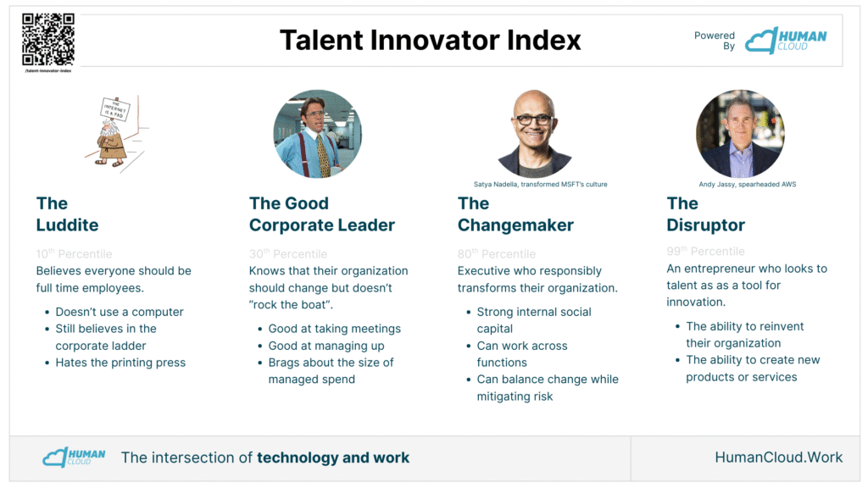Screen dimensions: 868x488
Task: Click "Hates the printing press" bullet
Action: click(120, 363)
